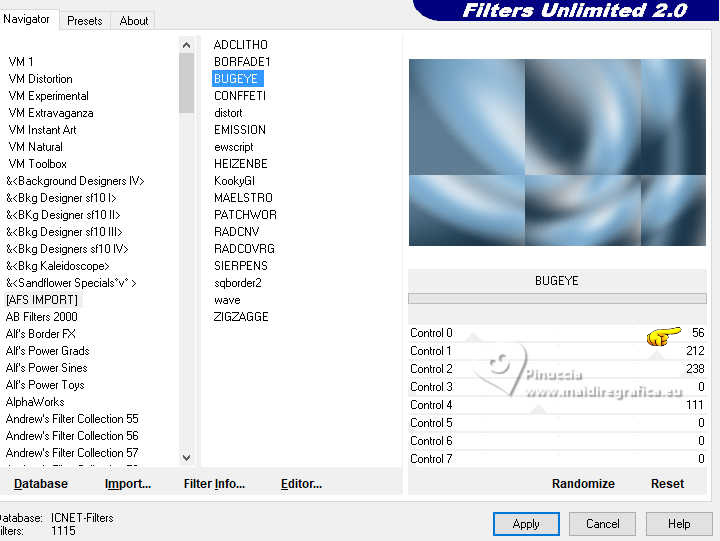This screenshot has width=720, height=541.
Task: Pick Alf's Power Sines category
Action: coord(46,367)
